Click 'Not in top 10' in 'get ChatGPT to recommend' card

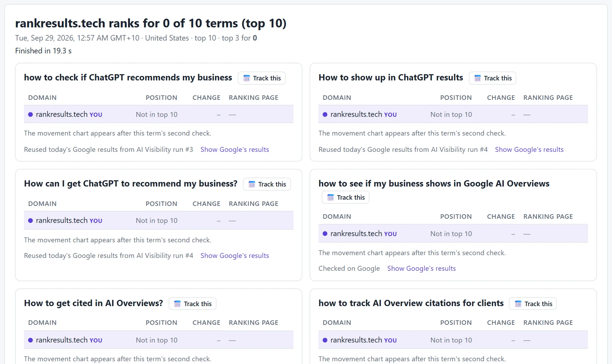pyautogui.click(x=156, y=220)
